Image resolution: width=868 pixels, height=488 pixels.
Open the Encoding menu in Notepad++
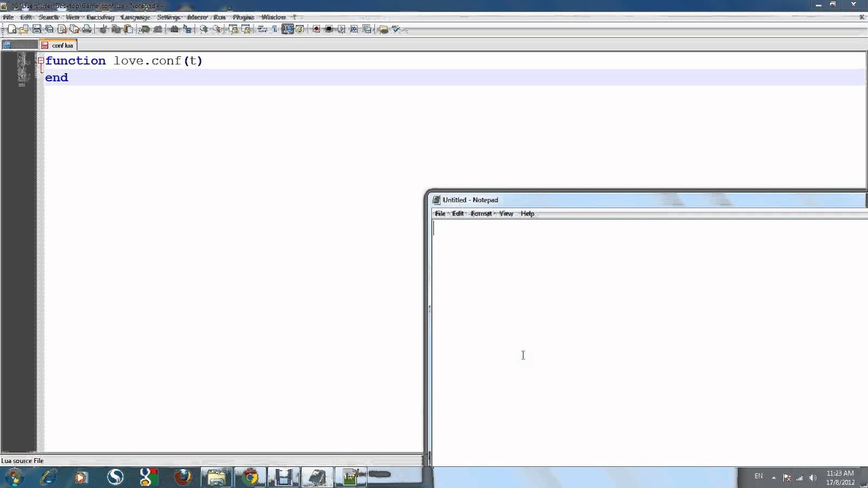(x=100, y=17)
